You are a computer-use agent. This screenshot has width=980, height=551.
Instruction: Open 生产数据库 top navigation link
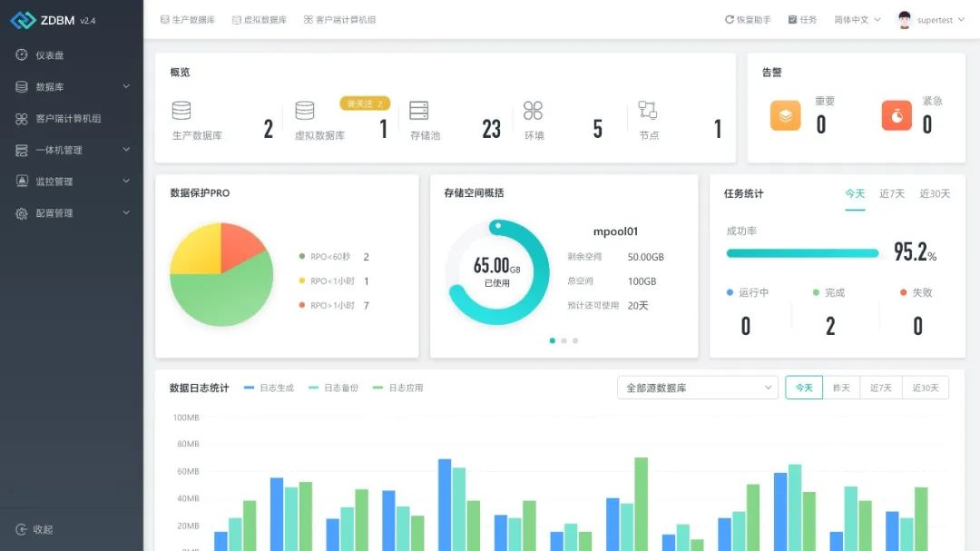(188, 20)
